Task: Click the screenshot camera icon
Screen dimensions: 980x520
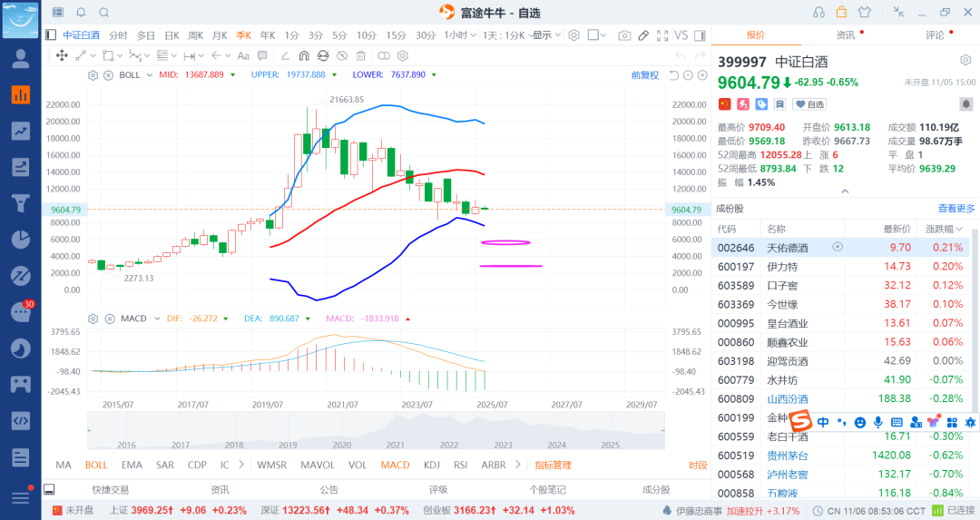Action: click(624, 35)
